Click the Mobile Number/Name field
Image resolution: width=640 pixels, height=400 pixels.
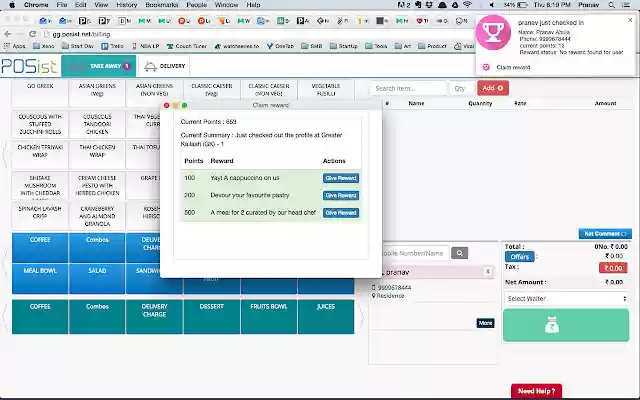coord(413,253)
